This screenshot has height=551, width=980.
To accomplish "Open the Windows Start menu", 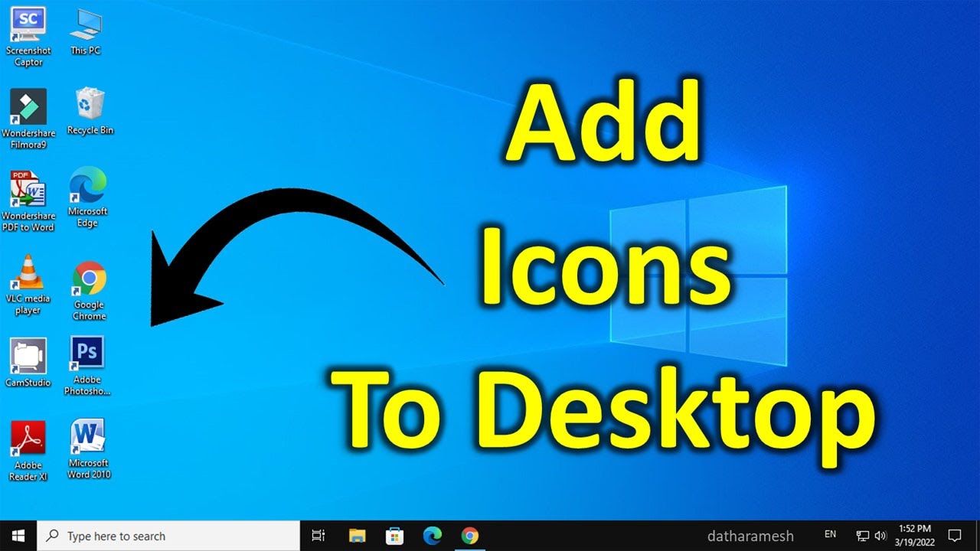I will (x=18, y=536).
